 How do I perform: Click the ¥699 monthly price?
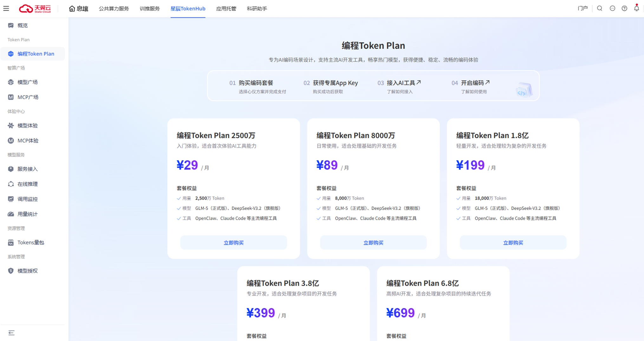(400, 313)
